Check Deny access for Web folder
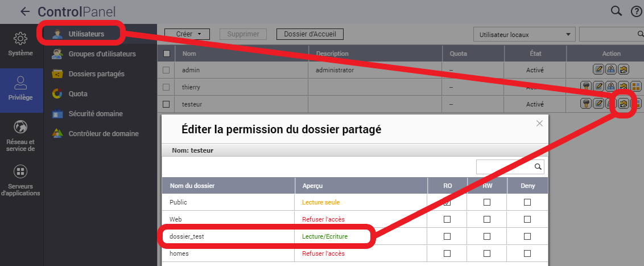The width and height of the screenshot is (644, 266). click(527, 219)
